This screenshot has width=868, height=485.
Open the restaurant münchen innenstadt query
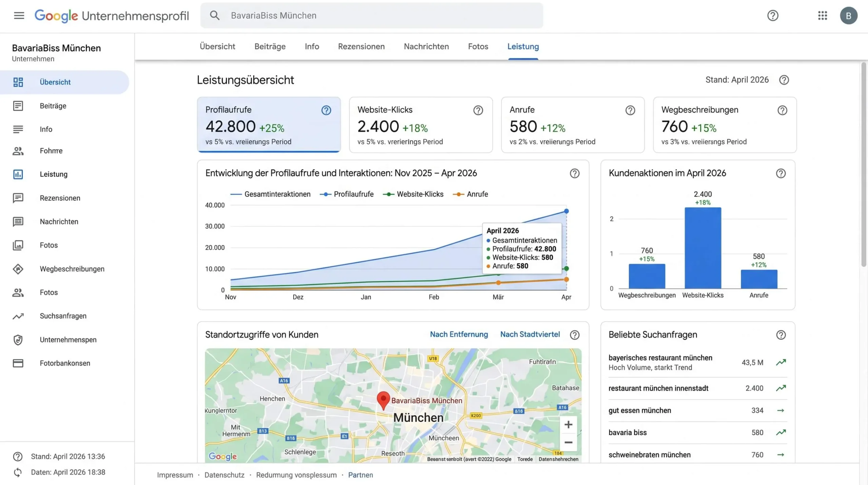pyautogui.click(x=697, y=388)
